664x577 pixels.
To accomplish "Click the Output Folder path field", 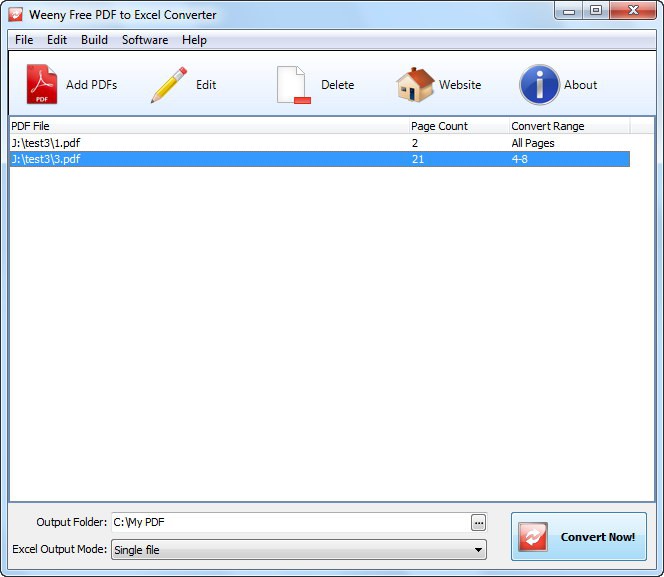I will [x=291, y=522].
